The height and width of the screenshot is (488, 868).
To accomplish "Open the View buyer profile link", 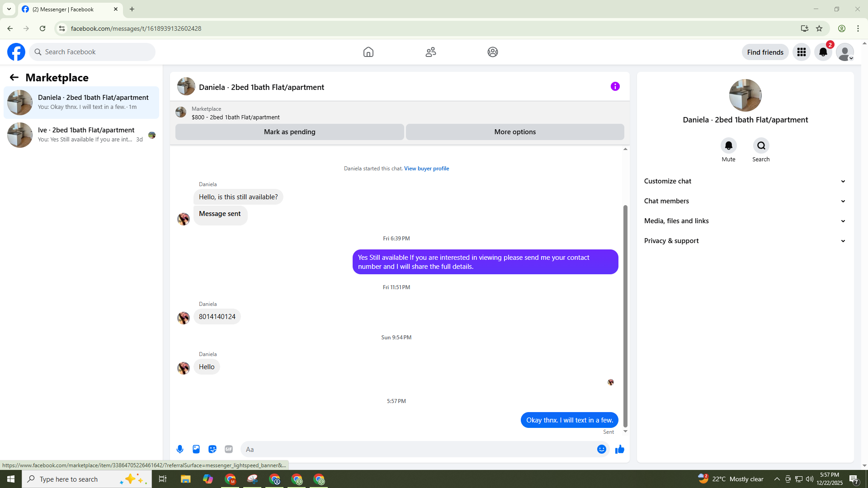I will tap(426, 169).
